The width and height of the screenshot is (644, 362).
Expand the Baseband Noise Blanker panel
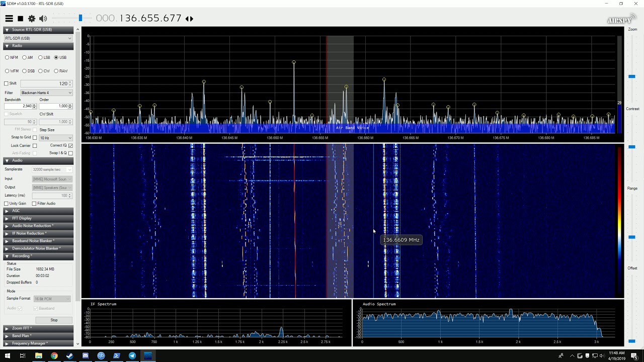pos(39,241)
